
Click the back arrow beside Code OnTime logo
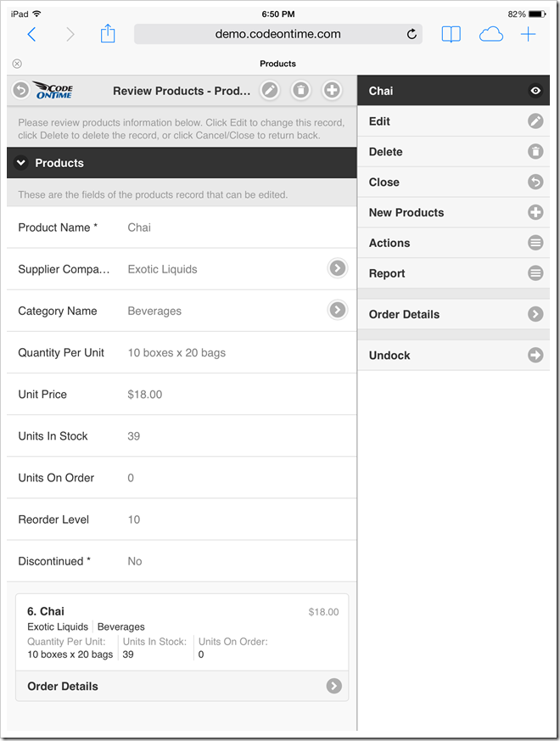point(21,90)
